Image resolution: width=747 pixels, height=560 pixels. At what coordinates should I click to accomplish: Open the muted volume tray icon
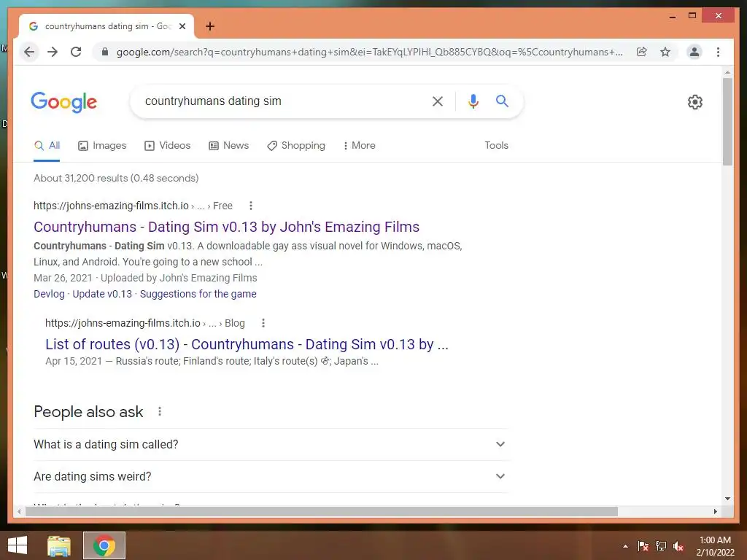(x=678, y=546)
